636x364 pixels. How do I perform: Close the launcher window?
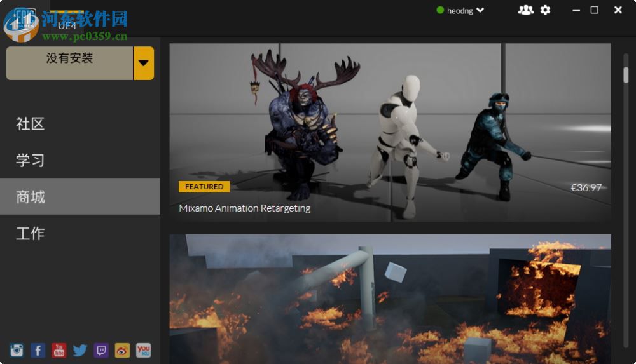click(x=618, y=10)
